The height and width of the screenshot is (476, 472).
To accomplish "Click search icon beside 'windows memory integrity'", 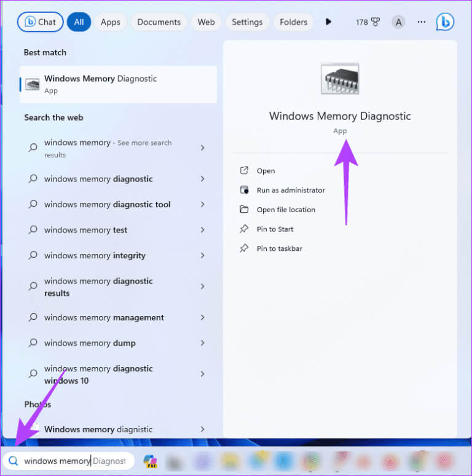I will pos(33,255).
